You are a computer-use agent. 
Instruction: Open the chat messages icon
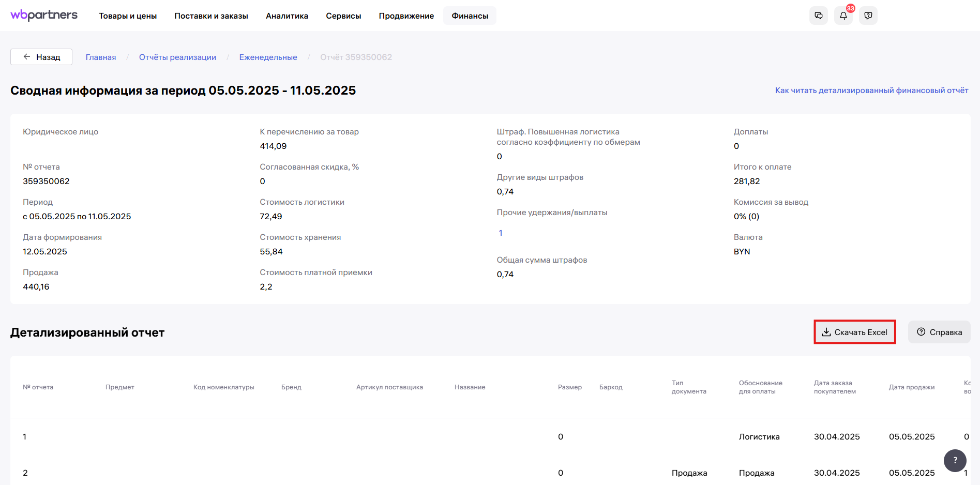click(x=818, y=16)
